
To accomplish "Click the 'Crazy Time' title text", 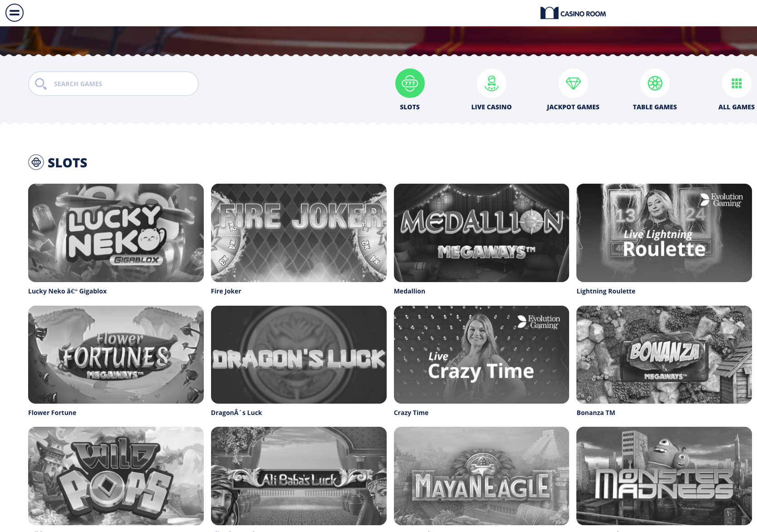I will tap(411, 413).
